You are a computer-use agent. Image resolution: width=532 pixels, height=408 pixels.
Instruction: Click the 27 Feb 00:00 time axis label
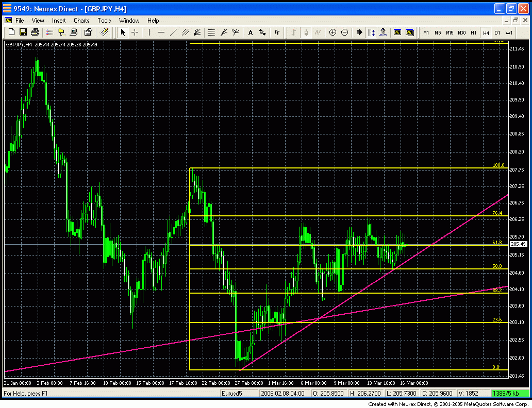point(248,383)
